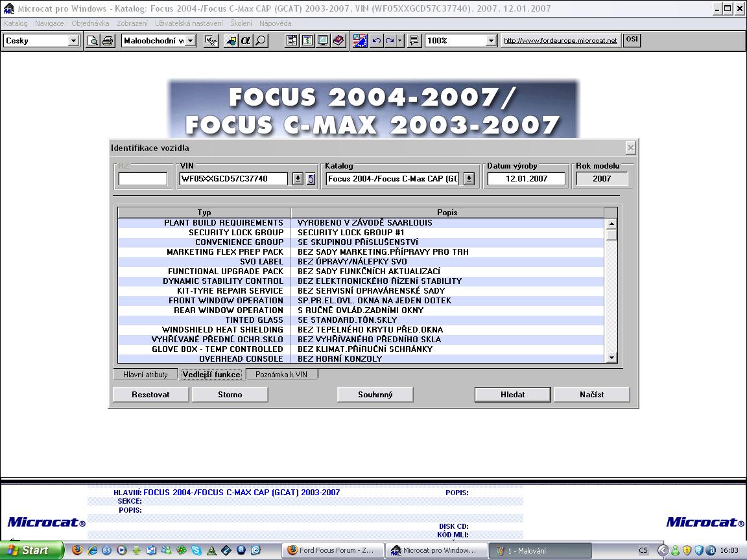Click the printer icon in toolbar

click(108, 41)
